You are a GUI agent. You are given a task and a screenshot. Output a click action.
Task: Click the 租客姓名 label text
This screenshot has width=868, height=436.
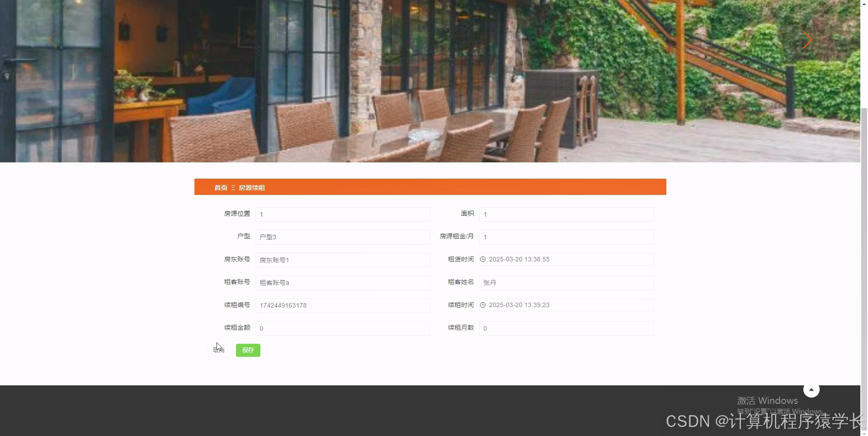coord(461,282)
